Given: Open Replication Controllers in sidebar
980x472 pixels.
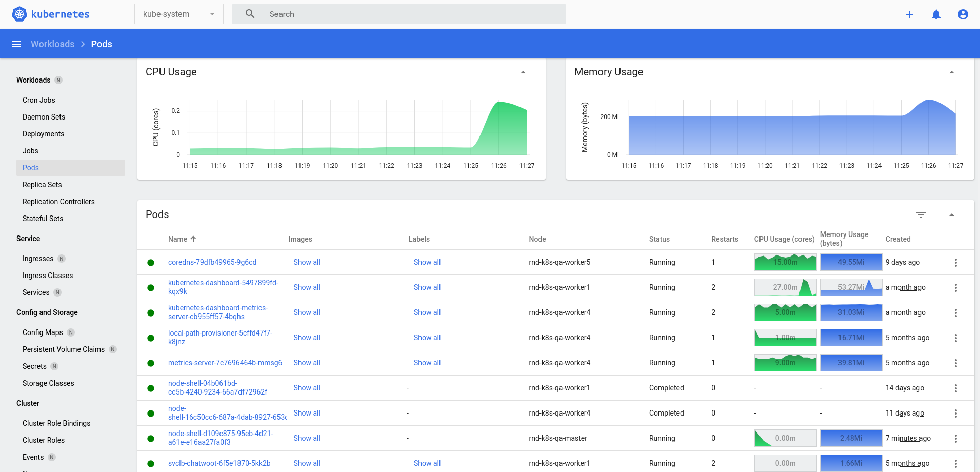Looking at the screenshot, I should click(58, 202).
